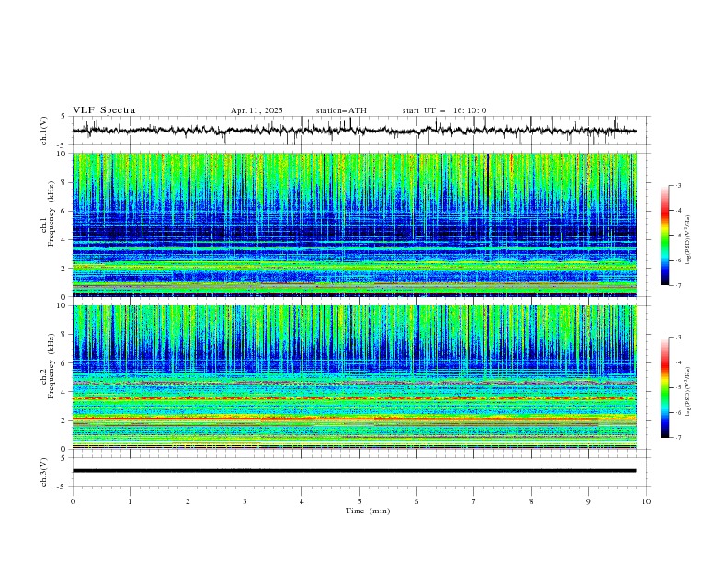Click the time axis tick label '8'
This screenshot has height=563, width=728.
tap(531, 501)
